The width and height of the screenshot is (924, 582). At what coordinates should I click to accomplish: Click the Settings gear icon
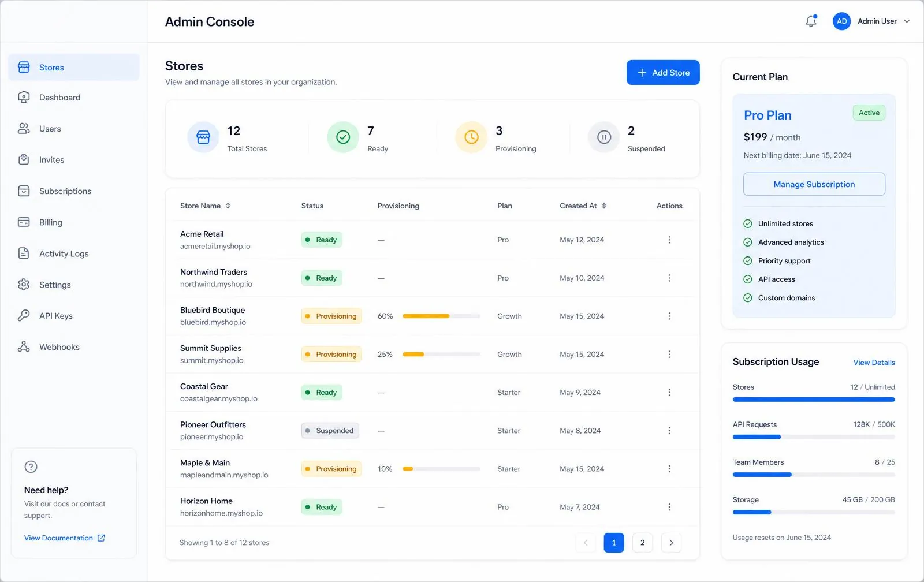click(24, 285)
